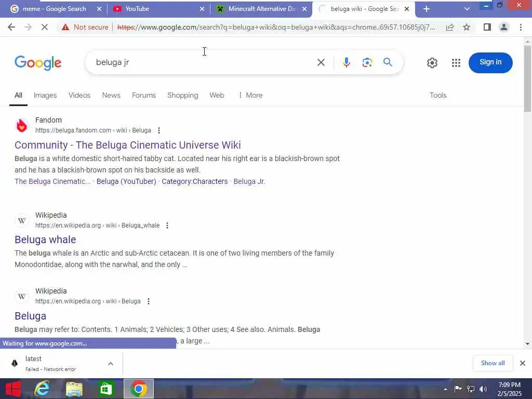The image size is (532, 399).
Task: Open the Beluga Wikipedia disambiguation link
Action: pyautogui.click(x=30, y=316)
